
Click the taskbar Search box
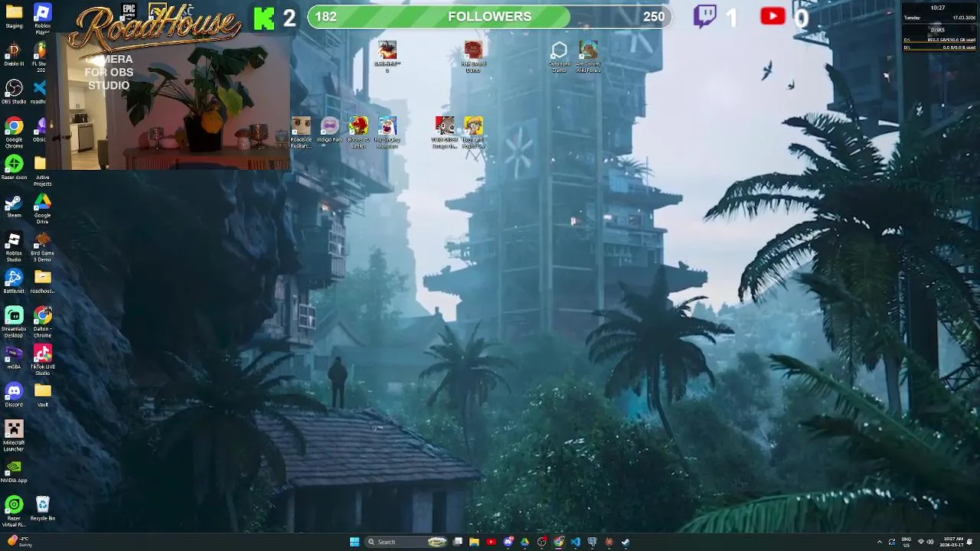click(x=407, y=542)
